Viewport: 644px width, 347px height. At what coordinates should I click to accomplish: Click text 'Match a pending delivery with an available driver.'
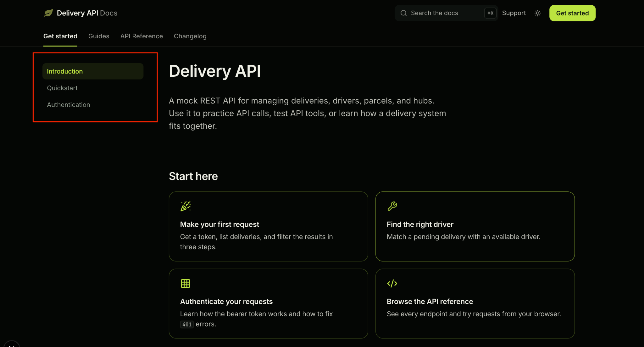tap(464, 237)
